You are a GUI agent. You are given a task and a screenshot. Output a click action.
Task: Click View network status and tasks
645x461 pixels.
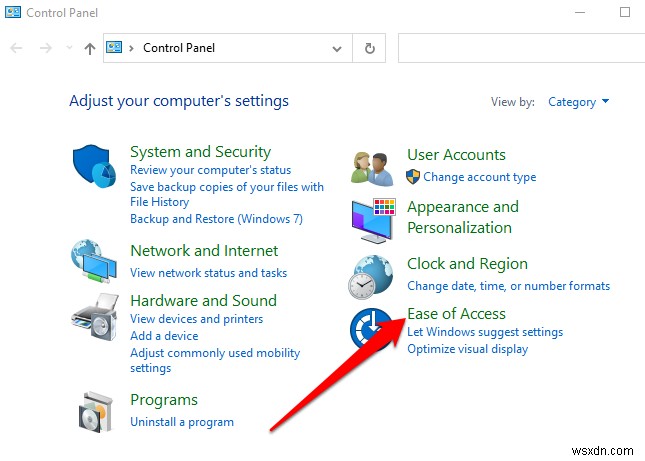click(209, 273)
